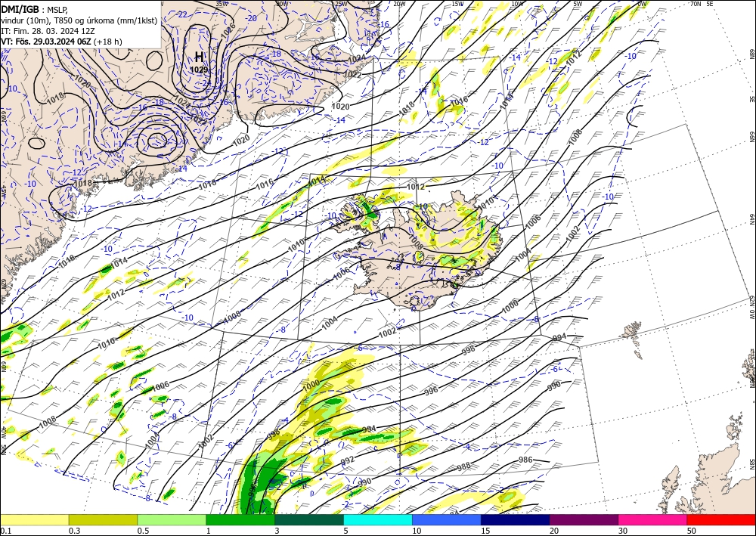
Task: Click the 'vindur (10m), T850 og úrkoma' line
Action: 79,20
